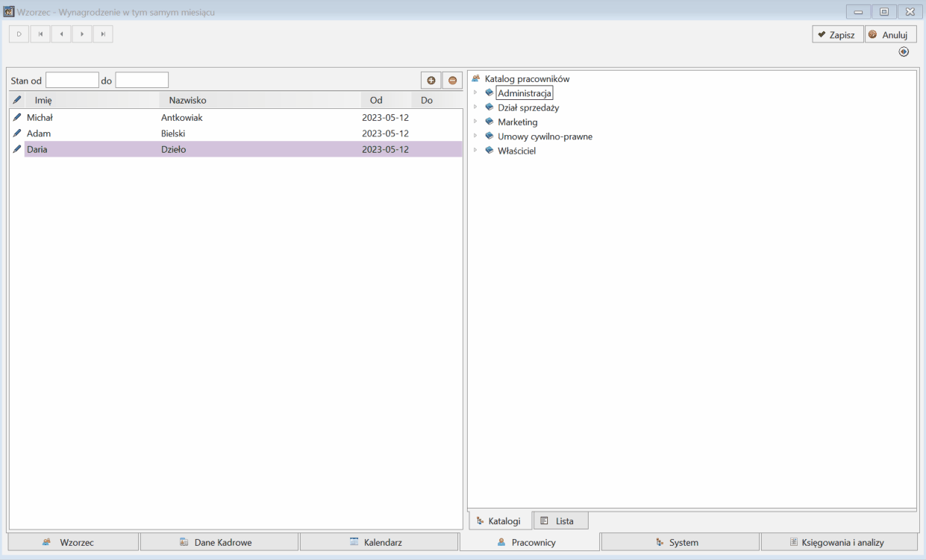
Task: Expand the Umowy cywilno-prawne node
Action: pyautogui.click(x=475, y=136)
